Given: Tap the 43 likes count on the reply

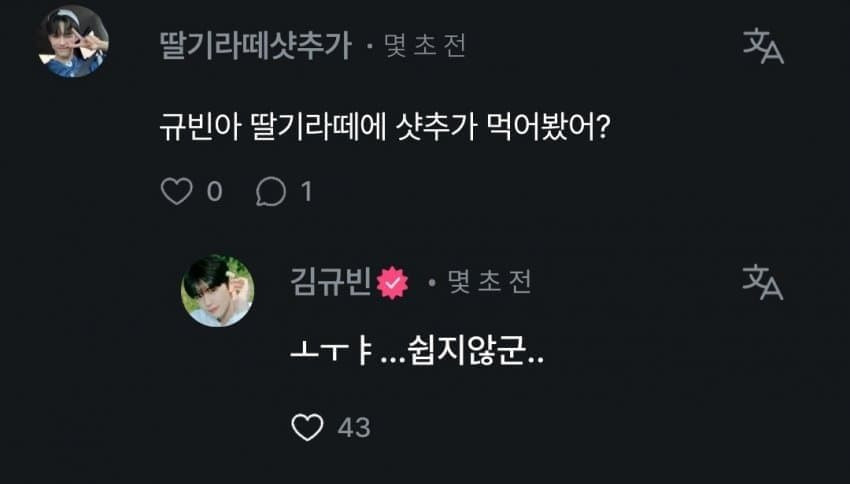Looking at the screenshot, I should [354, 428].
